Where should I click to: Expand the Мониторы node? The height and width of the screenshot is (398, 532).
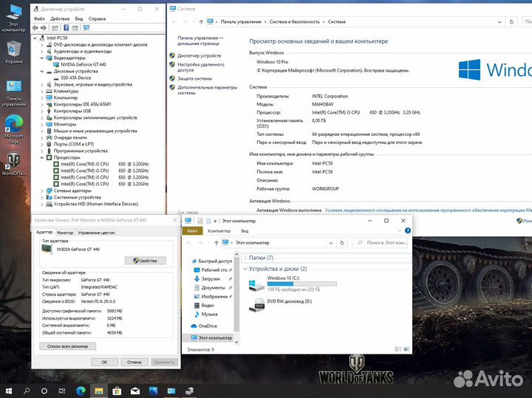(42, 124)
